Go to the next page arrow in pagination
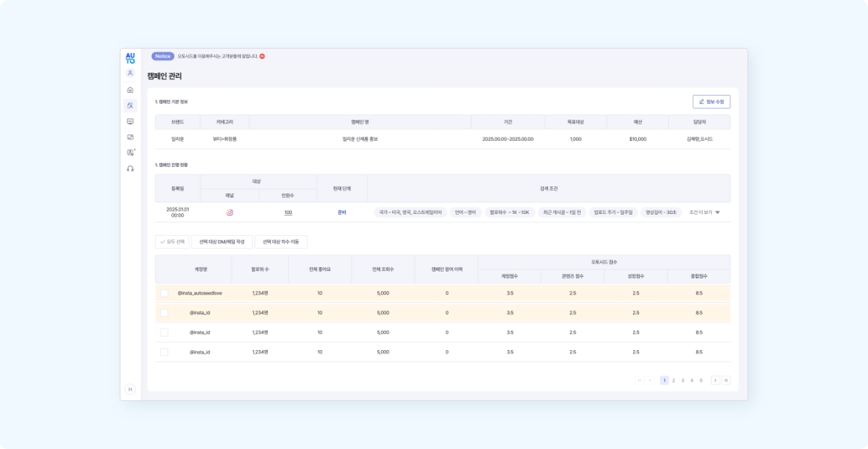868x449 pixels. 715,380
